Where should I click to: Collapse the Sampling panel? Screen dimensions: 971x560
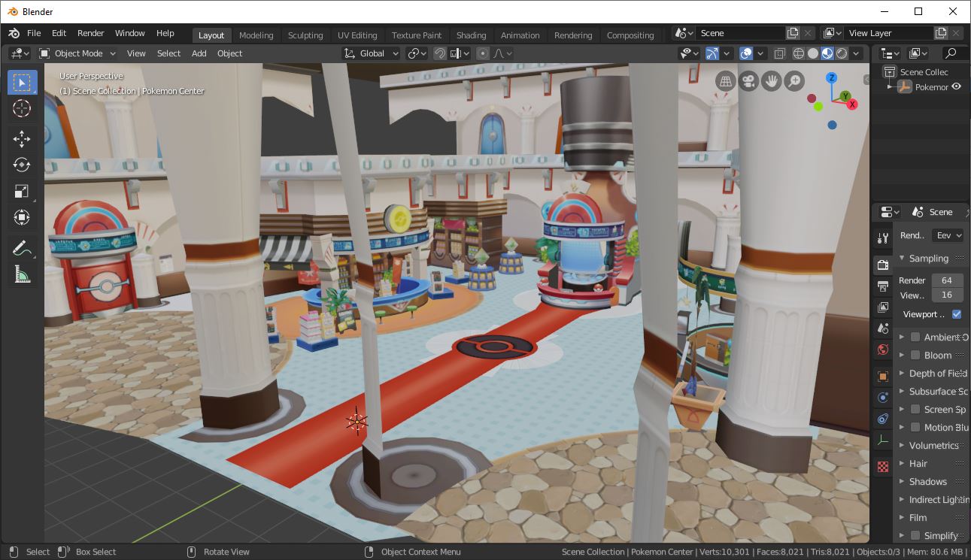[x=902, y=258]
